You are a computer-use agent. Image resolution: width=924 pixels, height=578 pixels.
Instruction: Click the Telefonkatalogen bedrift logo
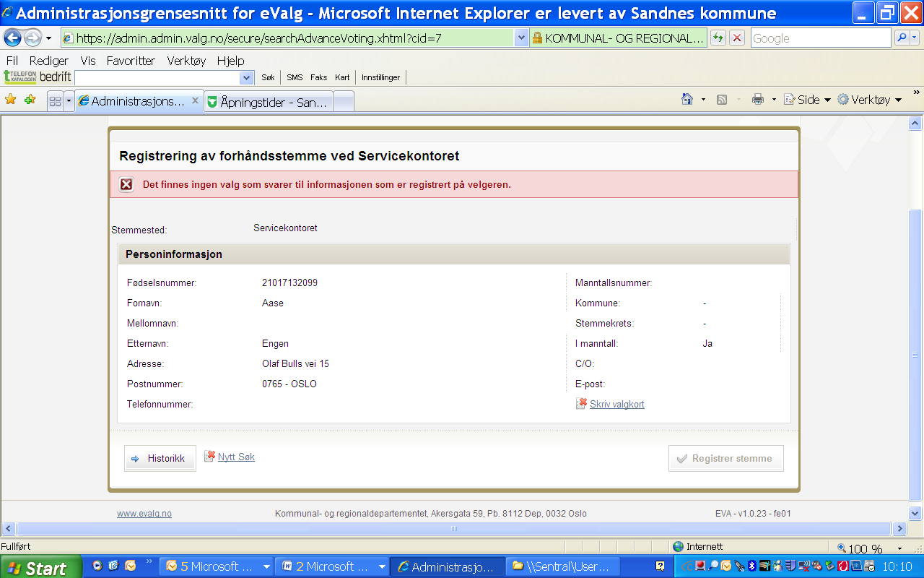pyautogui.click(x=38, y=77)
